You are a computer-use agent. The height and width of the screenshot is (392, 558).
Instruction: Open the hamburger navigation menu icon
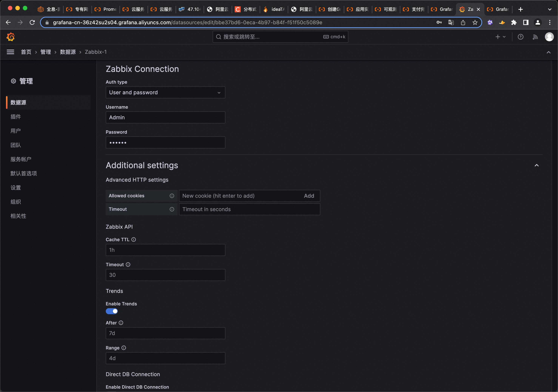coord(10,52)
